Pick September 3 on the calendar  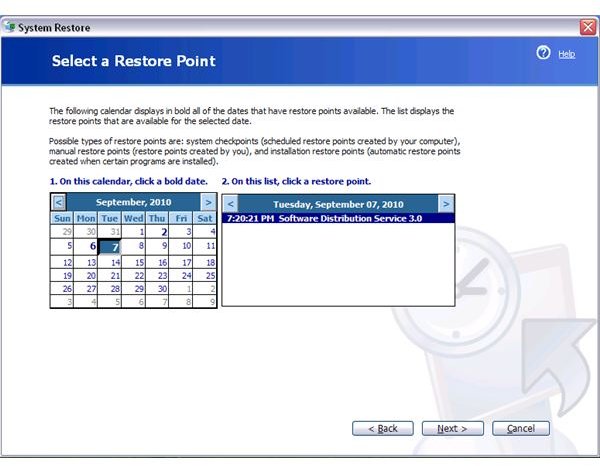tap(181, 231)
